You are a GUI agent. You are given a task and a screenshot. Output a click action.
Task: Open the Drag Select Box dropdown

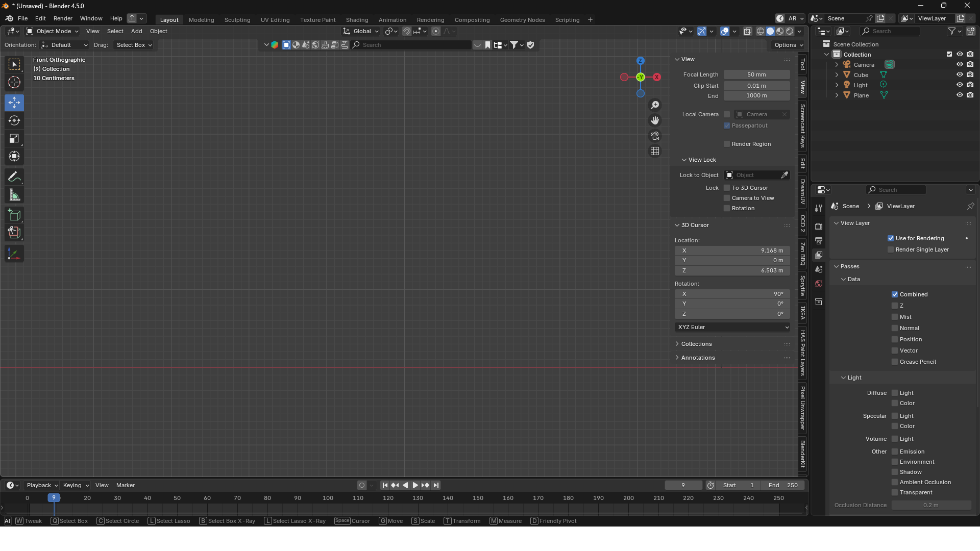[x=134, y=45]
